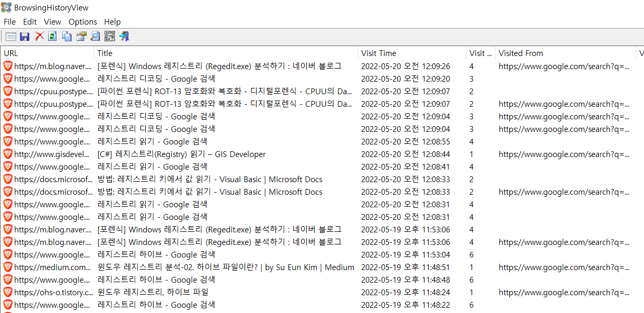Click Brave icon in the 12:08:55 row

8,141
